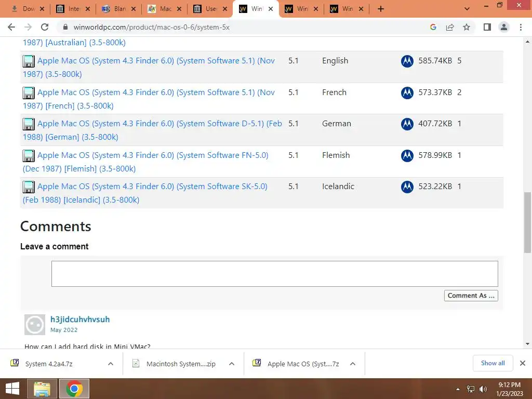Share this page via share icon
Screen dimensions: 532x399
click(x=450, y=27)
